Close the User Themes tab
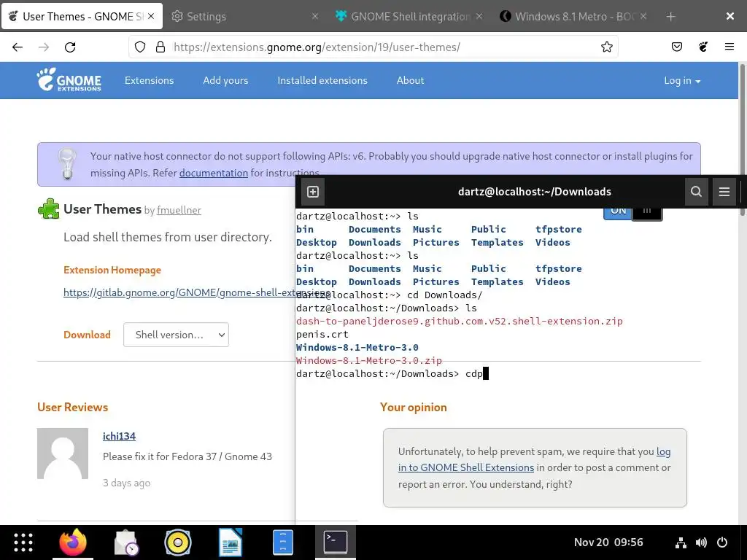 coord(151,16)
